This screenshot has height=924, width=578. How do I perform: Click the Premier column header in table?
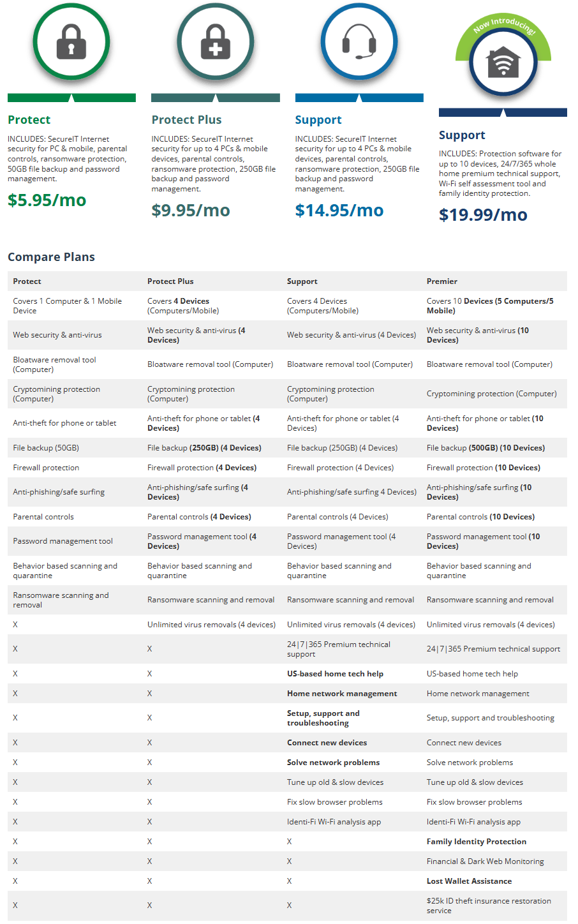click(x=442, y=281)
